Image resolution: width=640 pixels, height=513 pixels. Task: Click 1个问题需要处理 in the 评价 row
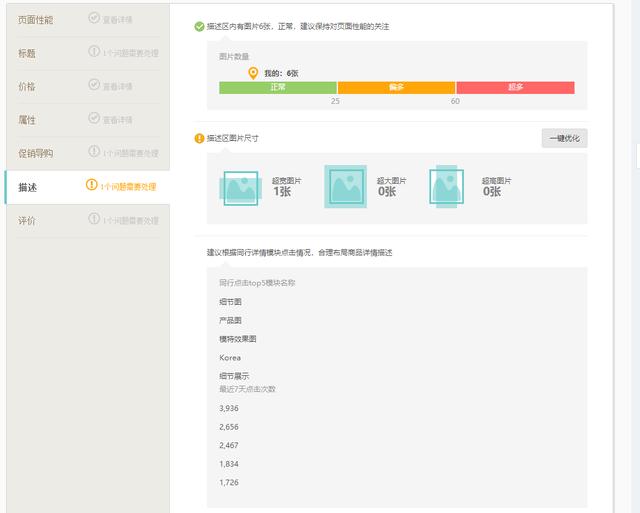130,221
